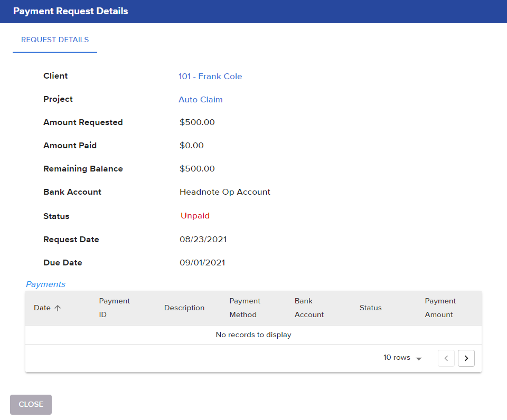Sort by the Bank Account column header
The height and width of the screenshot is (420, 507).
pyautogui.click(x=309, y=308)
